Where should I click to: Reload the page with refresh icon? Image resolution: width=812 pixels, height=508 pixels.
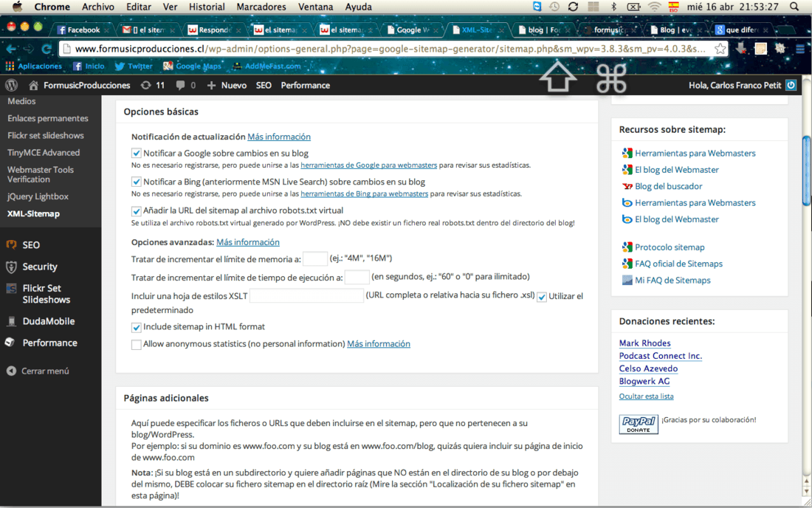click(47, 49)
